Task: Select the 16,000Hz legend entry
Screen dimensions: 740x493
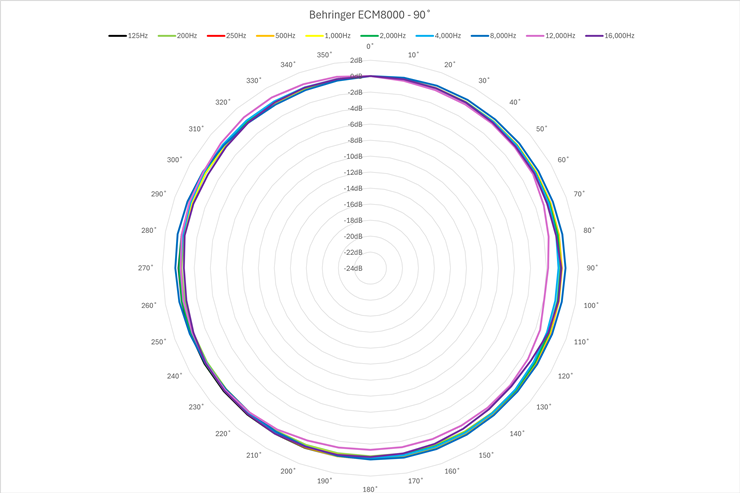Action: click(x=610, y=35)
